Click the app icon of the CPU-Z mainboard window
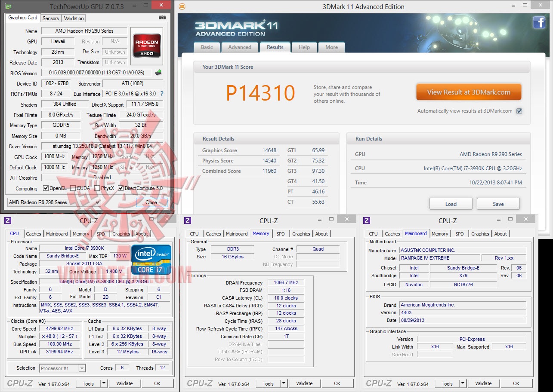 coord(366,220)
